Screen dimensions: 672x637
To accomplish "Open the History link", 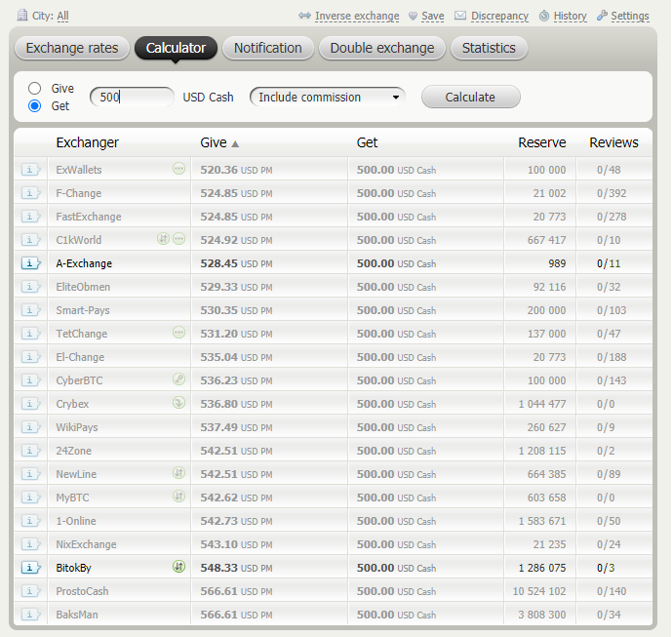I will tap(570, 16).
